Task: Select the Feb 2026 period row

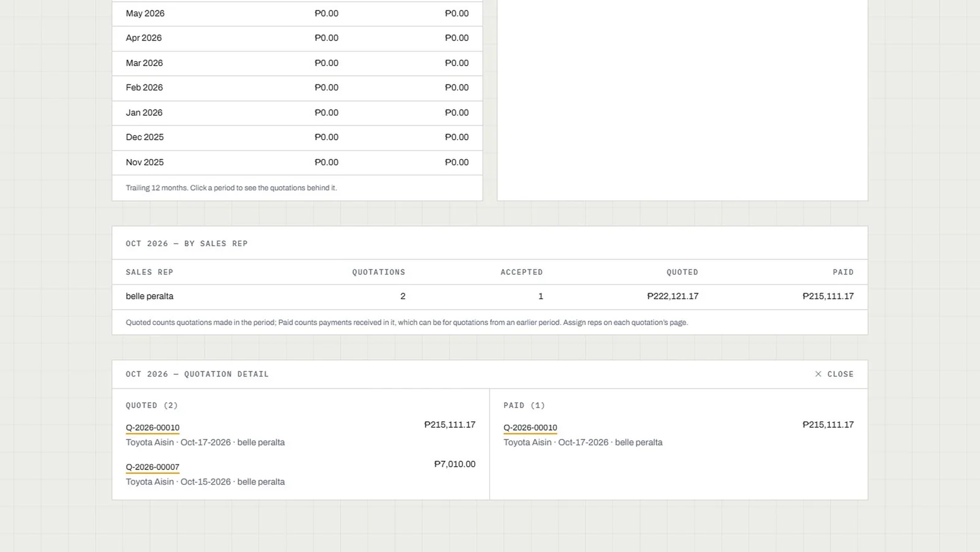Action: pyautogui.click(x=297, y=88)
